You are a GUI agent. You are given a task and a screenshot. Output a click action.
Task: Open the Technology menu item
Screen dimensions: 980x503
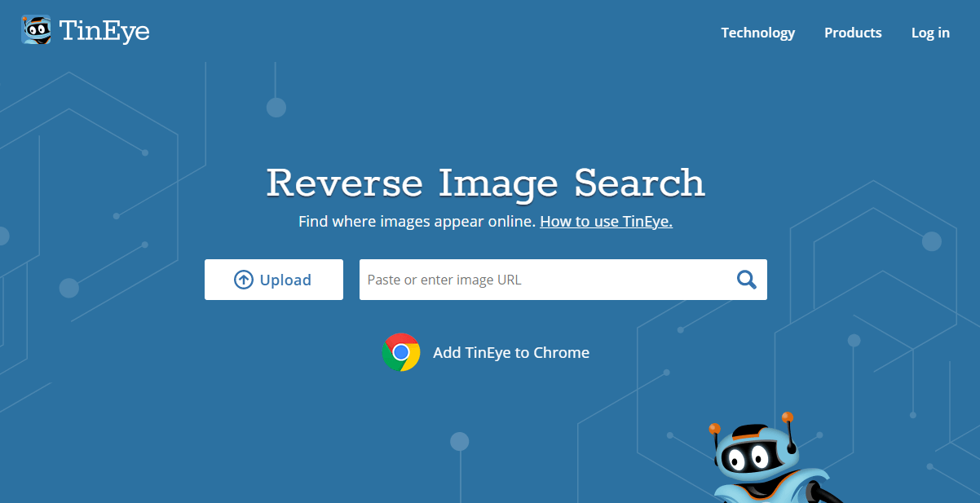[758, 33]
